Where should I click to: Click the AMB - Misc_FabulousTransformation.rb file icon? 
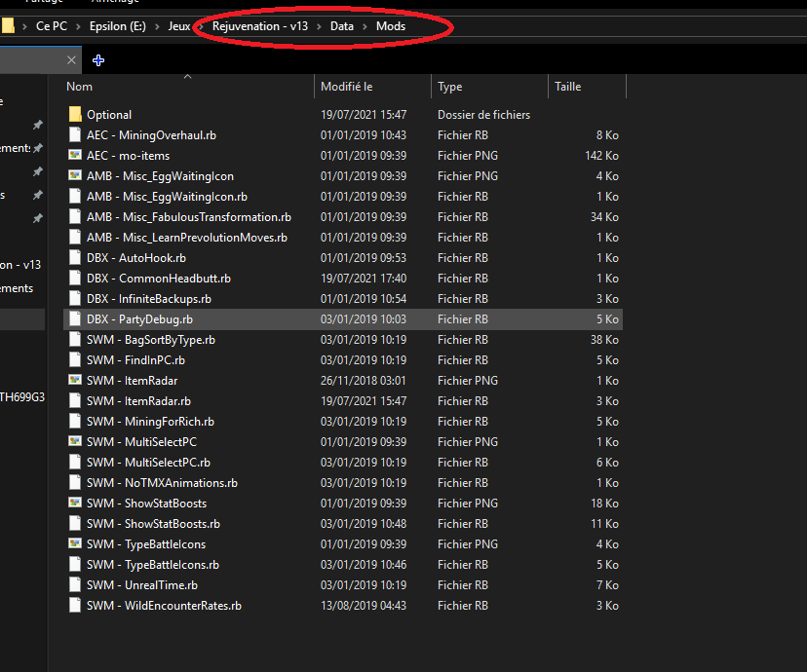(75, 216)
